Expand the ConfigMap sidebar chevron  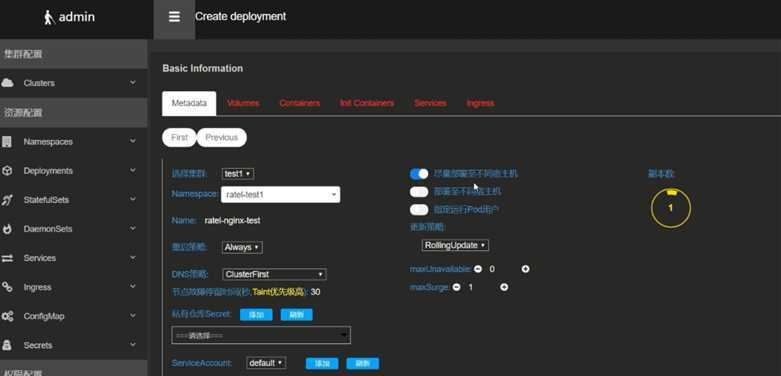click(132, 316)
